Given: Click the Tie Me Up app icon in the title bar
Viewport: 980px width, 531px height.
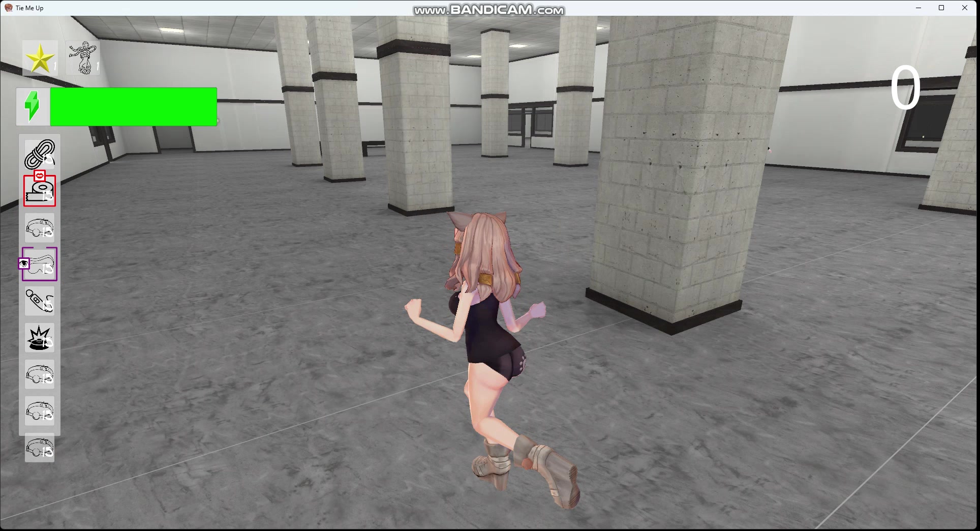Looking at the screenshot, I should (x=8, y=8).
